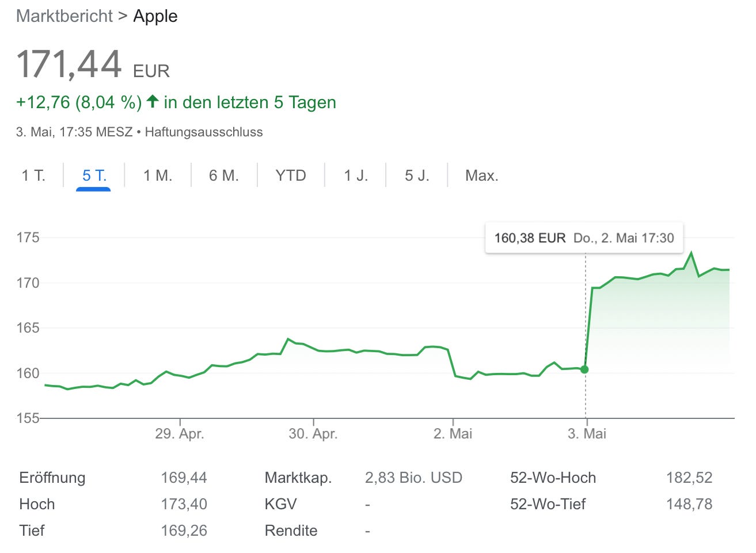Screen dimensions: 756x553
Task: Click the 155 y-axis label
Action: [x=28, y=418]
